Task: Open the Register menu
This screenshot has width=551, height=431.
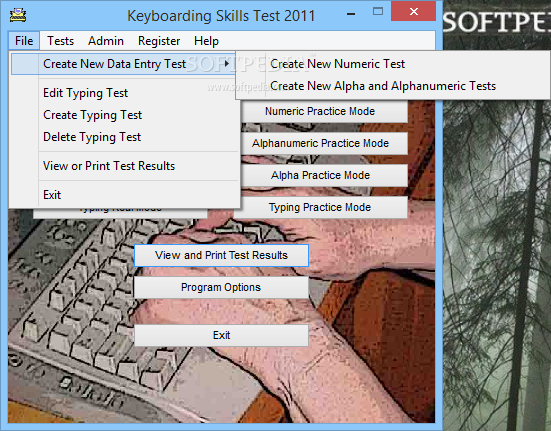Action: (159, 41)
